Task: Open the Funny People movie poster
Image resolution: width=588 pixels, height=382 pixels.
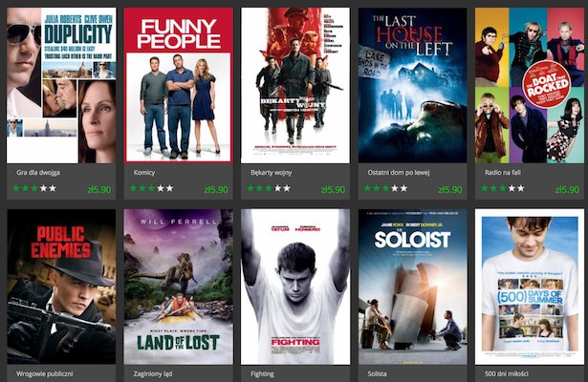Action: tap(179, 85)
